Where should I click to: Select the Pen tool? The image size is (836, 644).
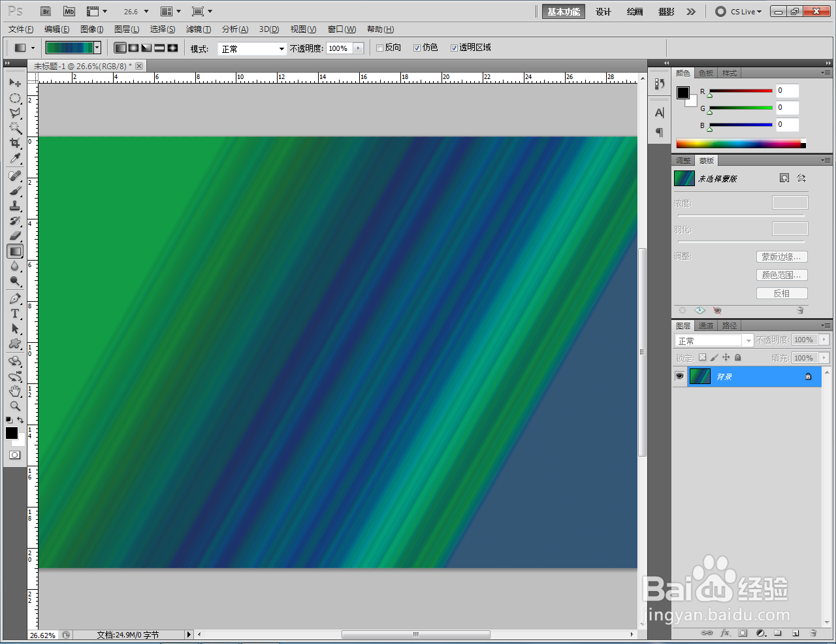click(15, 298)
